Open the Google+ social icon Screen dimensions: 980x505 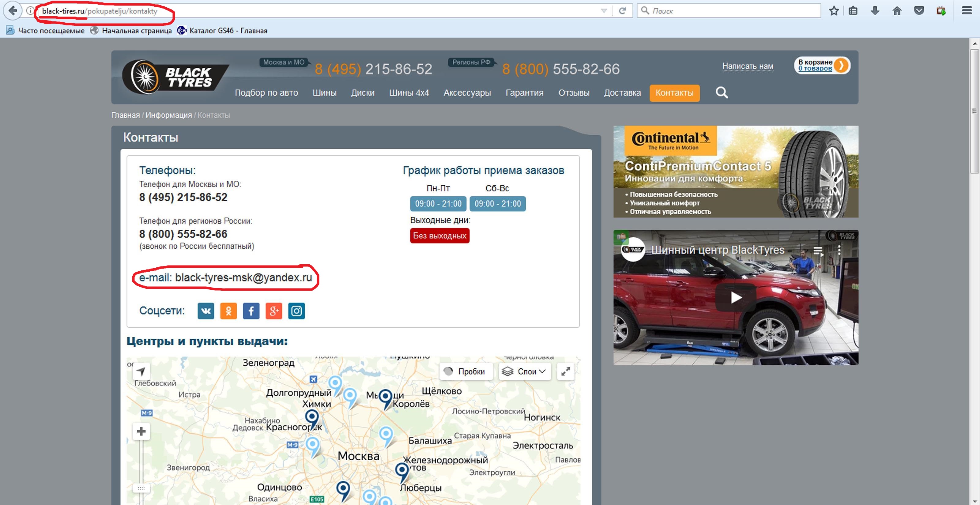[274, 311]
